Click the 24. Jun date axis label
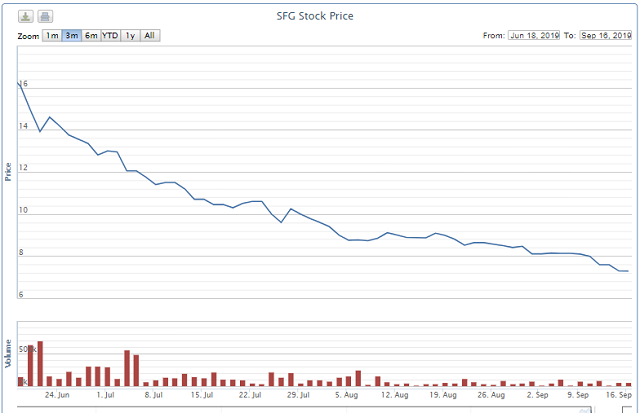Viewport: 640px width, 413px height. point(55,395)
